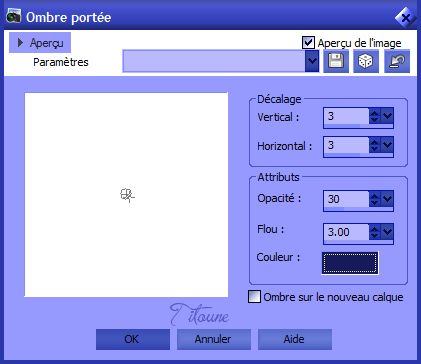
Task: Click the OK button
Action: tap(133, 339)
